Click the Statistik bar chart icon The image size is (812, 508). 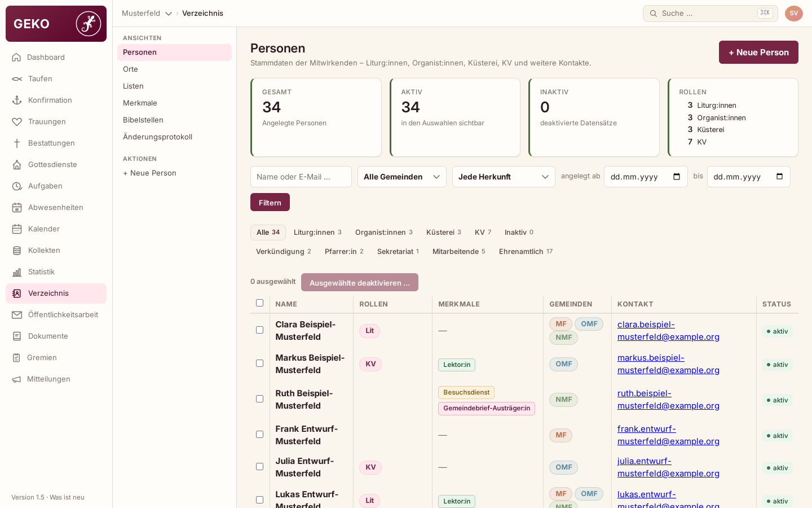click(17, 271)
